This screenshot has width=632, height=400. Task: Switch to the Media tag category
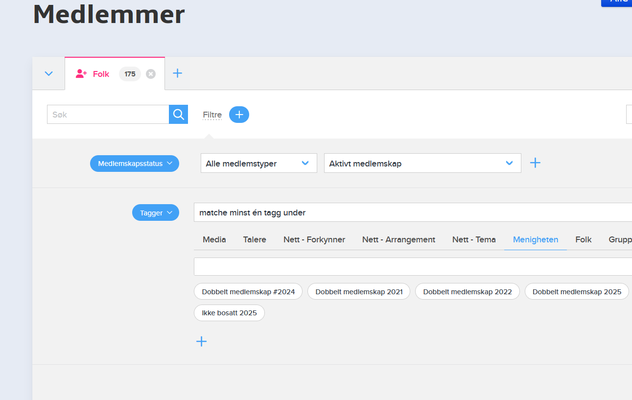point(214,240)
